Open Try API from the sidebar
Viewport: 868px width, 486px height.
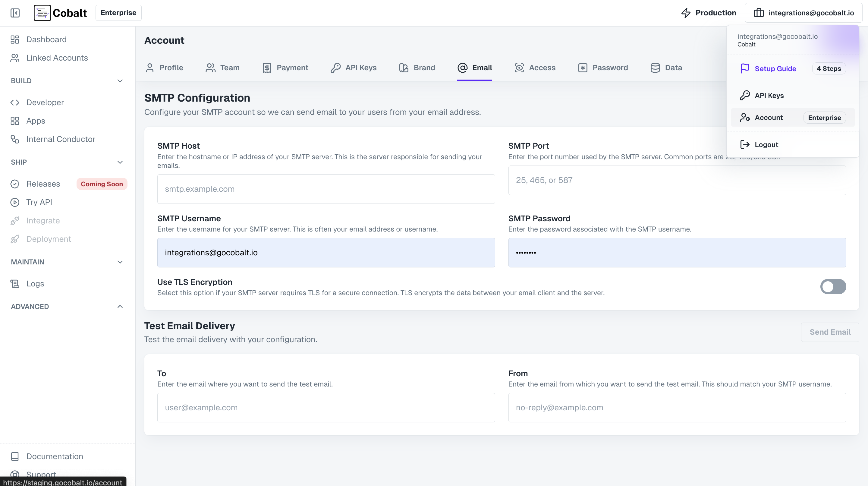click(x=39, y=202)
